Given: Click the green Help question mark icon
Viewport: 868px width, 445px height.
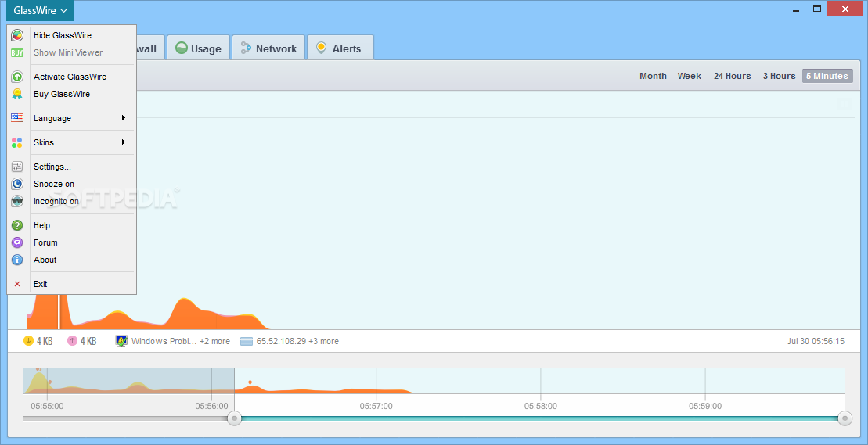Looking at the screenshot, I should tap(17, 225).
